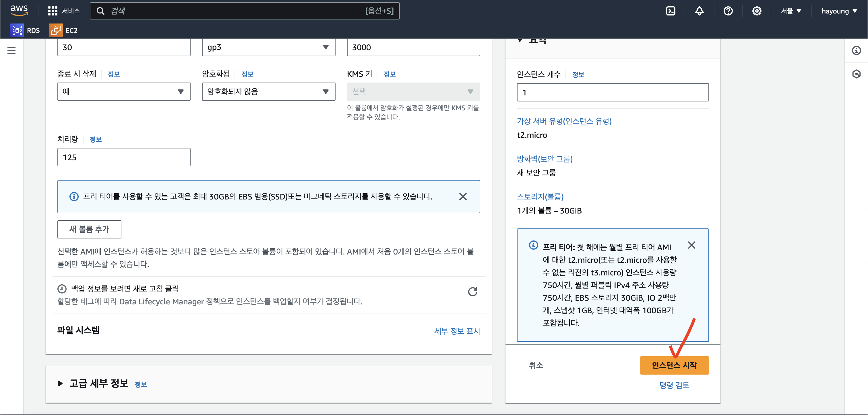Refresh backup information

472,291
